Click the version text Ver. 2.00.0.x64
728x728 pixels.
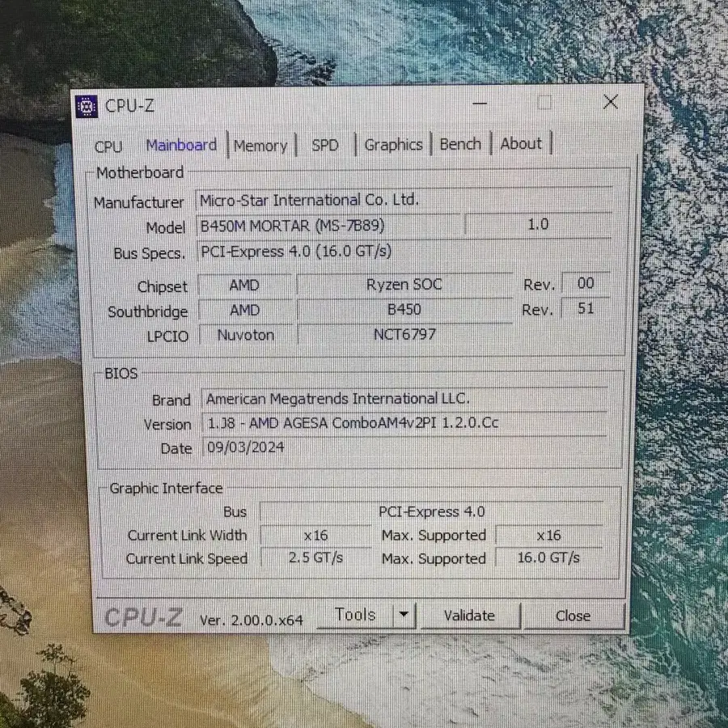(x=252, y=620)
